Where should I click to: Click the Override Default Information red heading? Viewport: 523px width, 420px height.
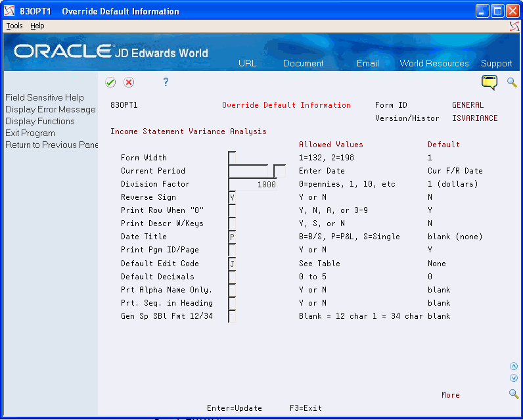tap(286, 105)
